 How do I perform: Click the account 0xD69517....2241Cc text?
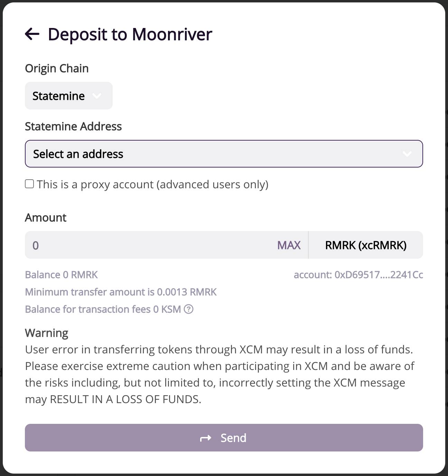(358, 275)
